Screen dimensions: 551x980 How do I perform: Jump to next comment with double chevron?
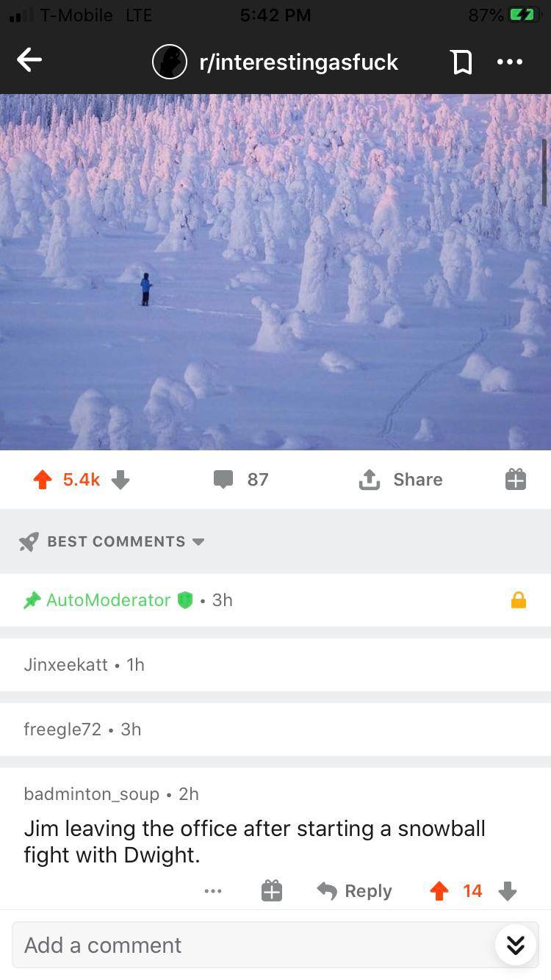point(516,945)
